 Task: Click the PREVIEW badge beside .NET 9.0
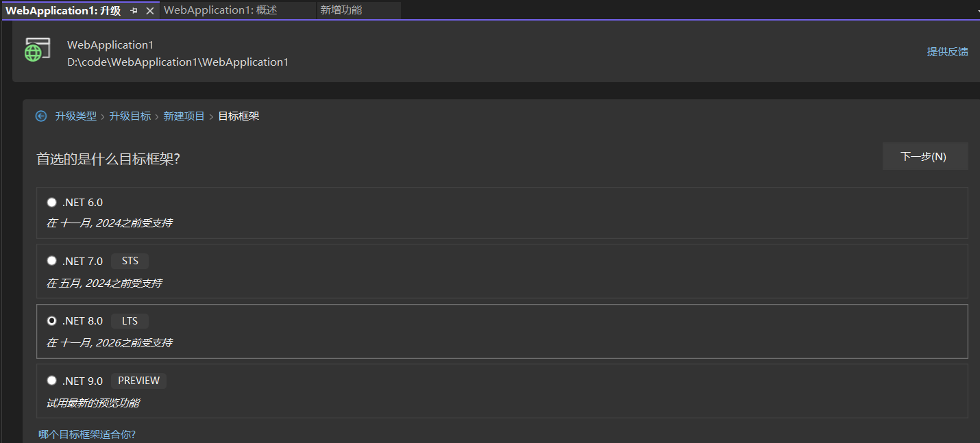(x=138, y=381)
